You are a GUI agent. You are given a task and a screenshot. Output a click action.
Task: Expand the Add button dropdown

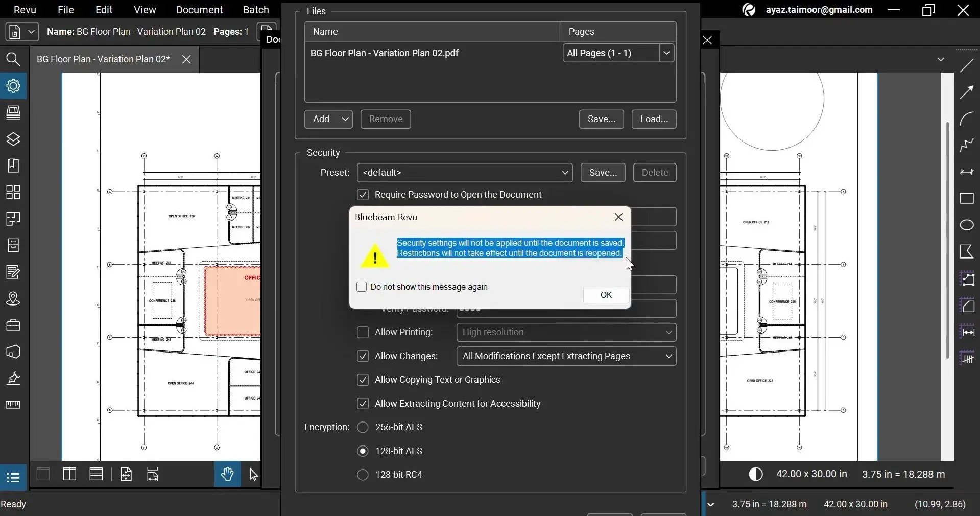click(345, 119)
